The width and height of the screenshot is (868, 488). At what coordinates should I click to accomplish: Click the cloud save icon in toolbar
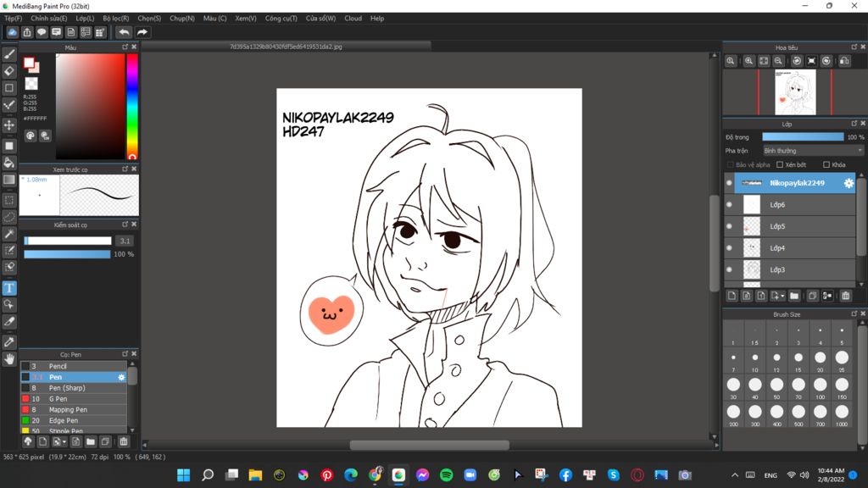[x=12, y=32]
